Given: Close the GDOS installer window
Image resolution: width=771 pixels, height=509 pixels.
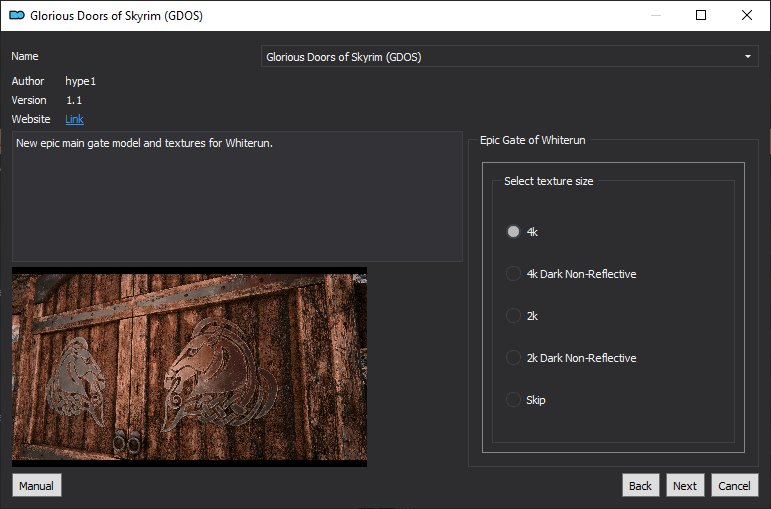Looking at the screenshot, I should [x=747, y=15].
